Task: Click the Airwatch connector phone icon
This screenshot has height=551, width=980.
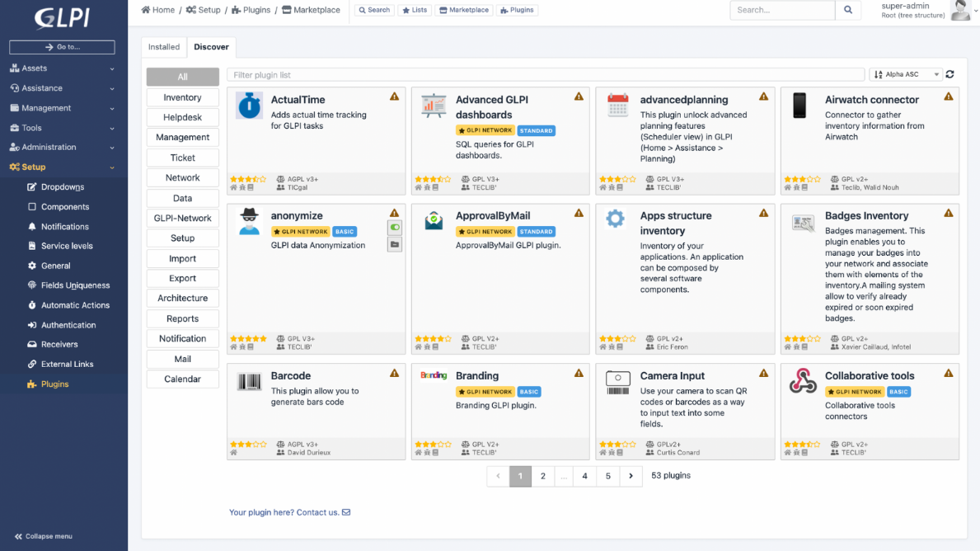Action: (x=799, y=105)
